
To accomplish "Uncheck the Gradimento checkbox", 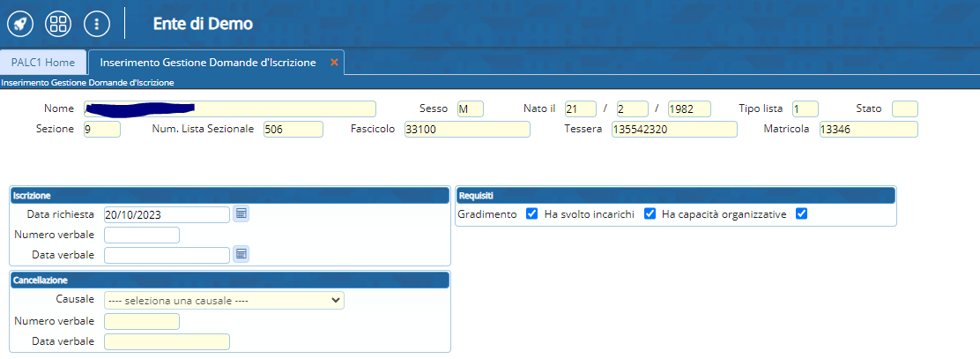I will (x=531, y=214).
